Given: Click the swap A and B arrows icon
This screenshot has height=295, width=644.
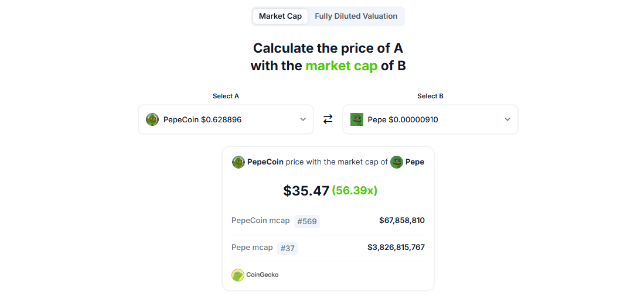Looking at the screenshot, I should (x=328, y=119).
